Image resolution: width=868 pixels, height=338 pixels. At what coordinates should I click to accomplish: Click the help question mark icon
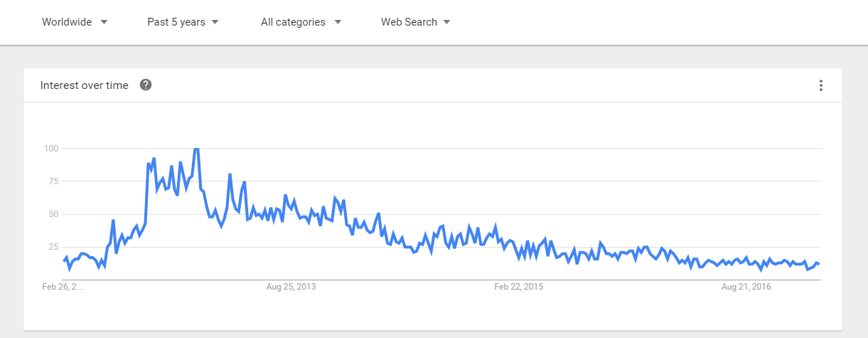146,85
